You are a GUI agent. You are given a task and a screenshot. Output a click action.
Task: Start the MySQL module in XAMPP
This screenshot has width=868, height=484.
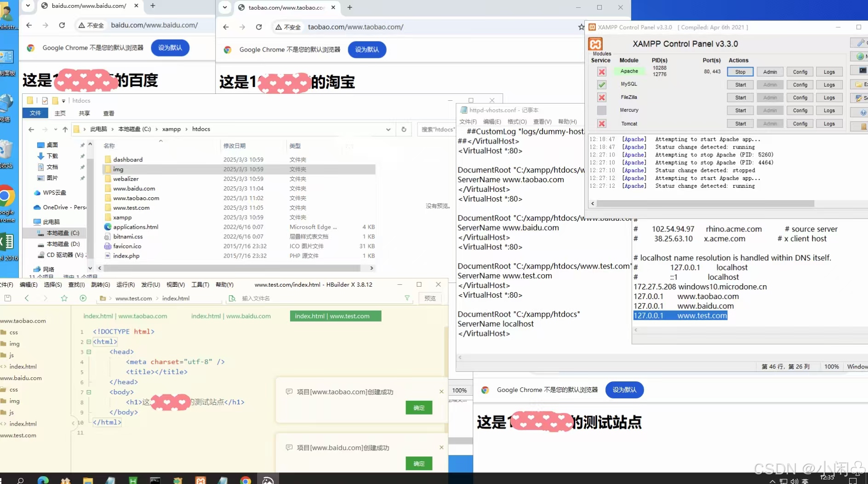coord(740,85)
